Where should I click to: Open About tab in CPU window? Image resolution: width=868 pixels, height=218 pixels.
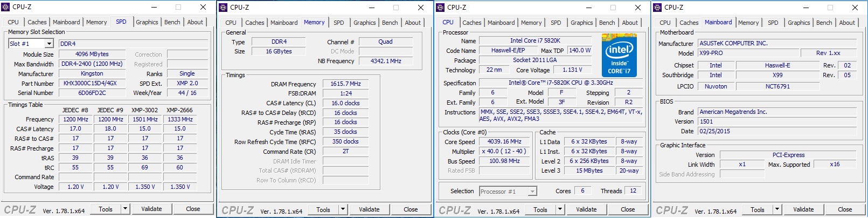pyautogui.click(x=630, y=23)
